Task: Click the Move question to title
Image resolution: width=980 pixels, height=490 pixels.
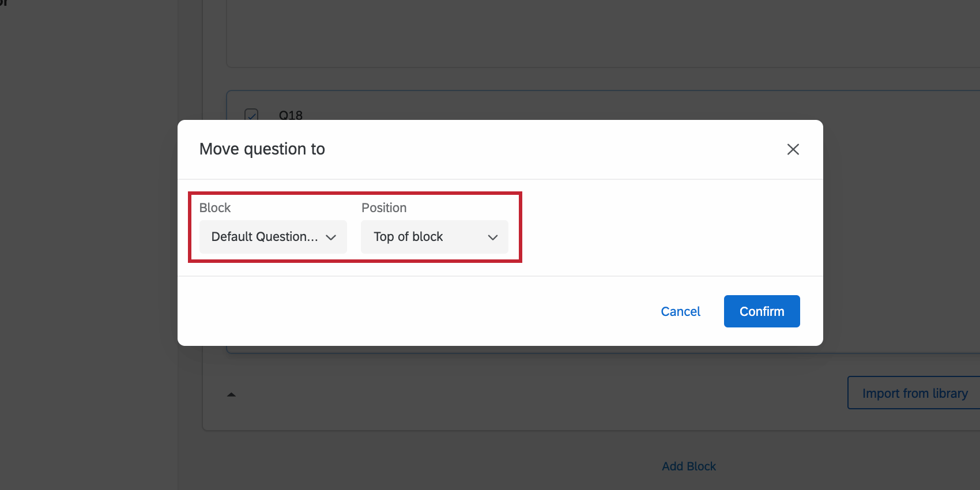Action: [262, 149]
